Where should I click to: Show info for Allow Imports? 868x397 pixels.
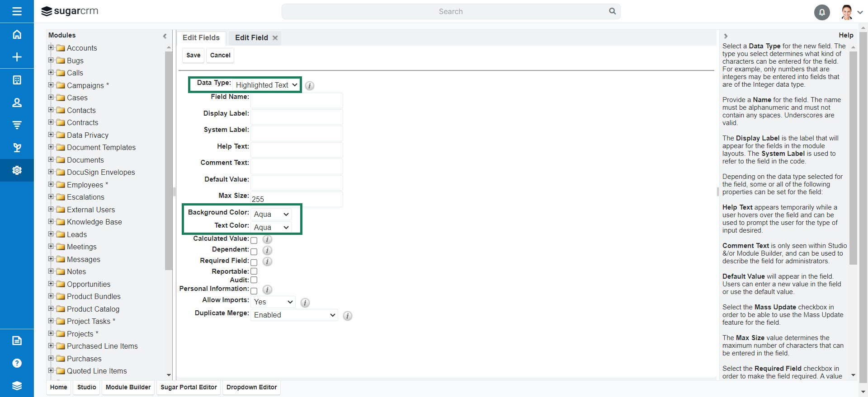pos(305,303)
